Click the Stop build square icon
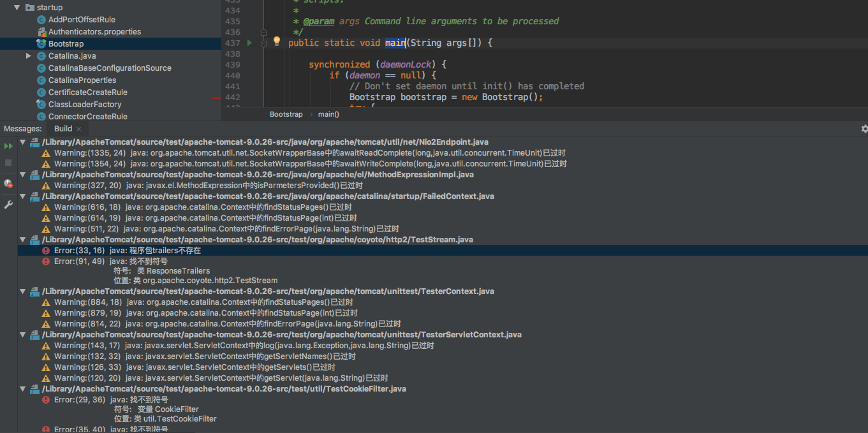 (x=8, y=163)
